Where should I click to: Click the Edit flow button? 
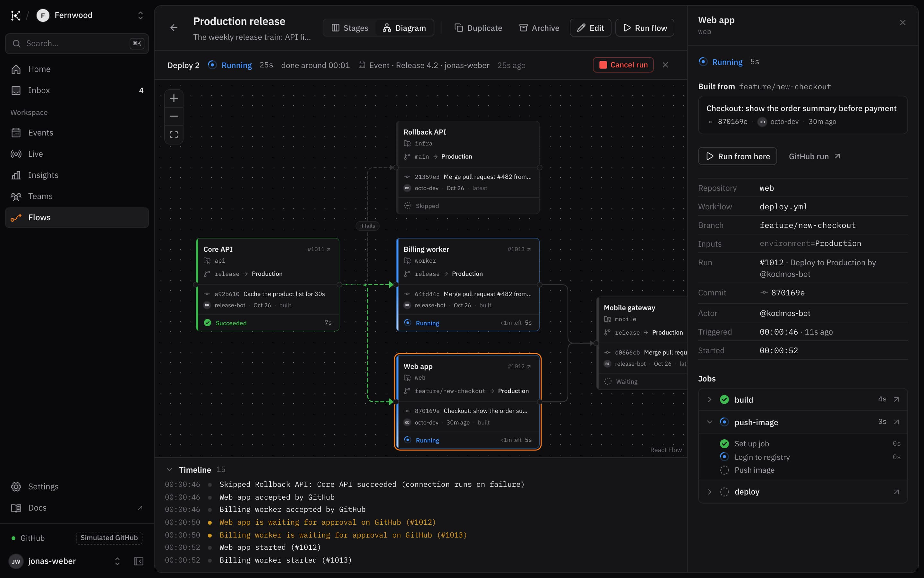tap(590, 28)
